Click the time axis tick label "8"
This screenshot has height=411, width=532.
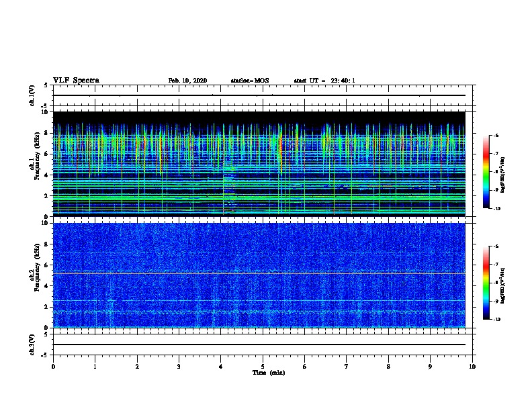[x=388, y=367]
